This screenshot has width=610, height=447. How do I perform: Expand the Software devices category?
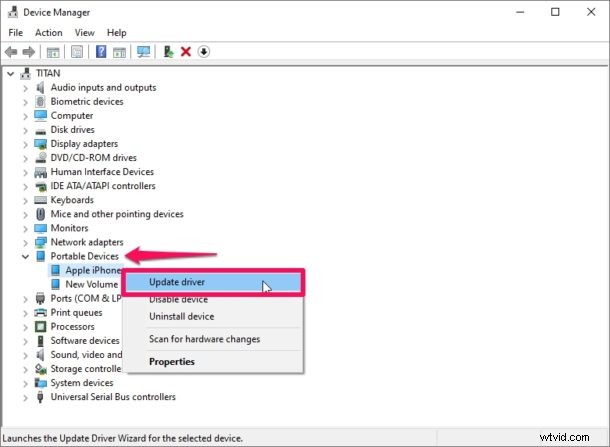(25, 341)
